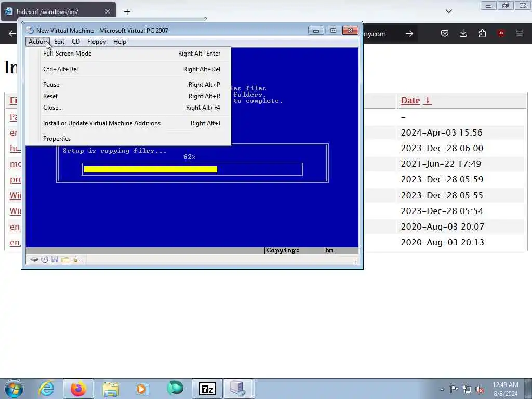Select Pause in the Action menu
This screenshot has height=399, width=532.
pyautogui.click(x=128, y=85)
